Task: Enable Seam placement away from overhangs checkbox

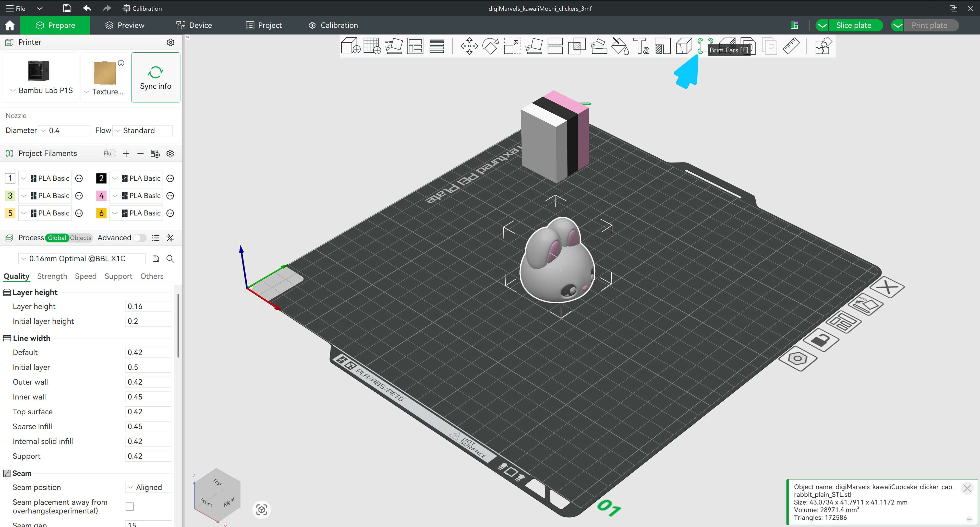Action: tap(130, 507)
